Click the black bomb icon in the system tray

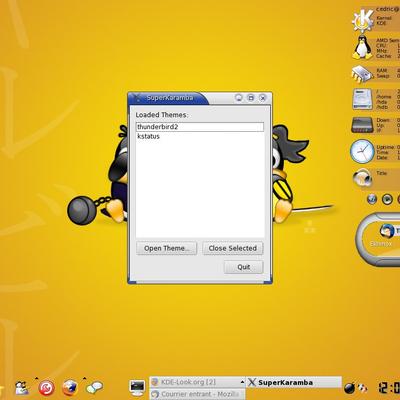point(350,387)
